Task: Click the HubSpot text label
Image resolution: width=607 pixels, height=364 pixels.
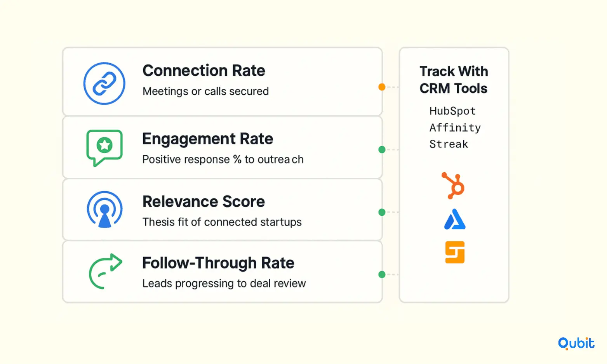Action: click(452, 111)
